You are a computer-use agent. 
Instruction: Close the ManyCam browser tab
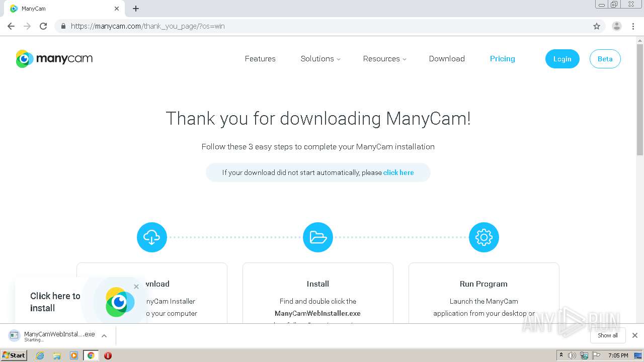(x=117, y=9)
